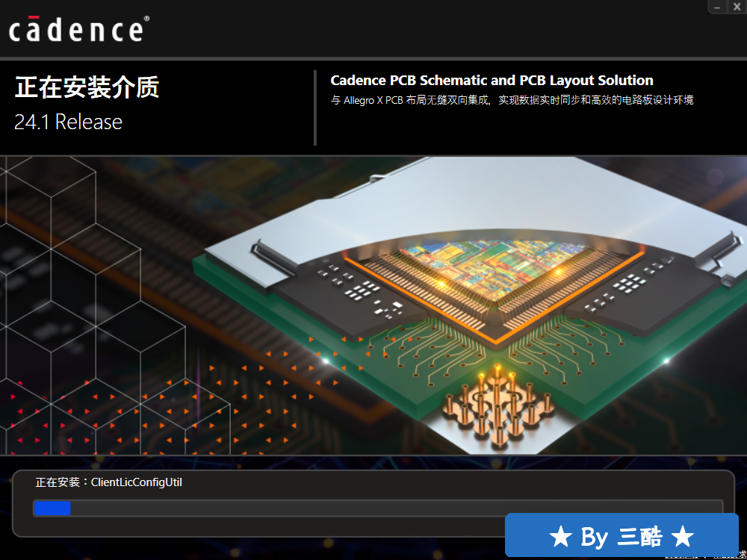The image size is (747, 560).
Task: Close the Cadence installer window
Action: pyautogui.click(x=737, y=6)
